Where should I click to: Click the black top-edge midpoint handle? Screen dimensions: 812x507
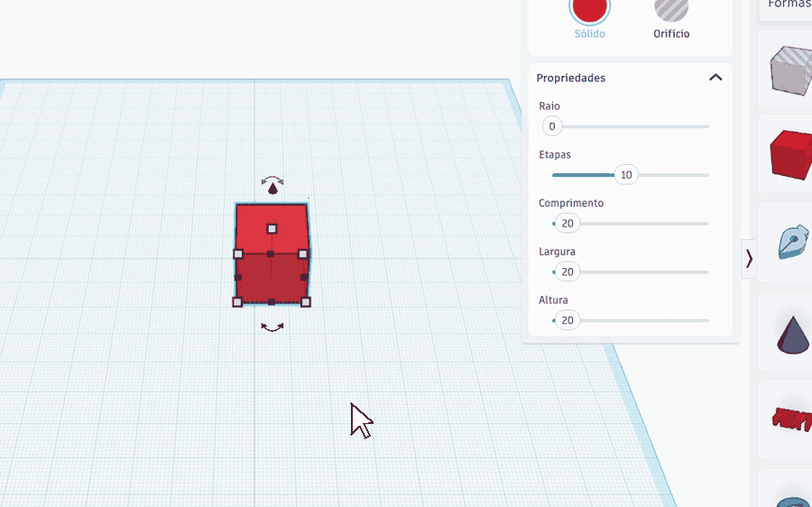[271, 253]
